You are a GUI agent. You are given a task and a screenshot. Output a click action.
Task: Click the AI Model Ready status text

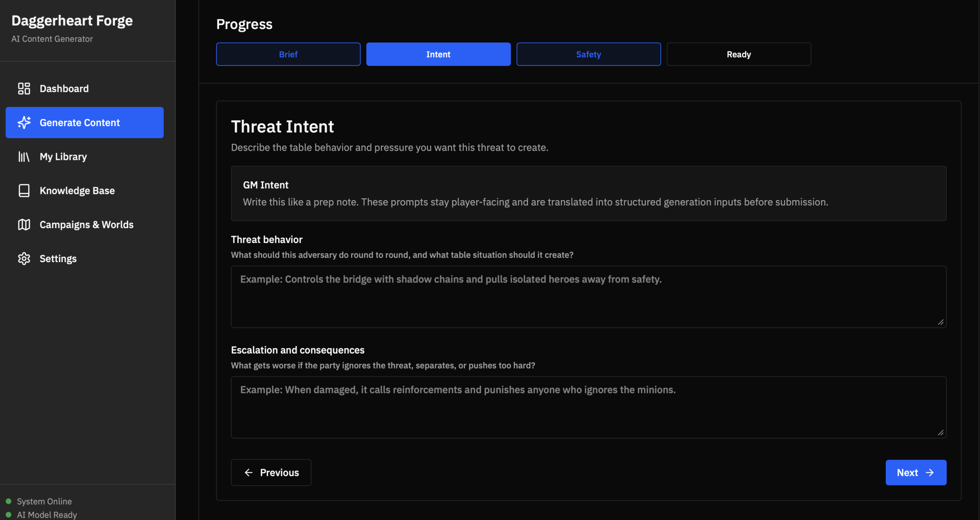[47, 515]
